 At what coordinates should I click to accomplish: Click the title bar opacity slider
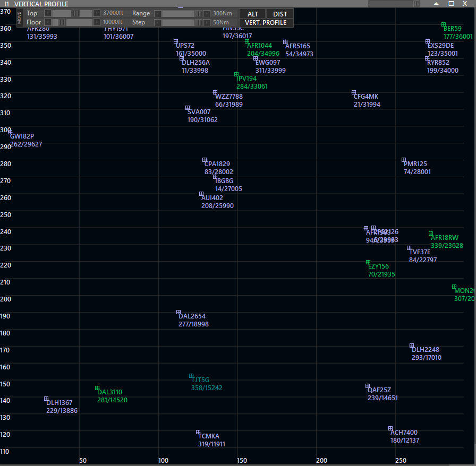click(x=394, y=4)
